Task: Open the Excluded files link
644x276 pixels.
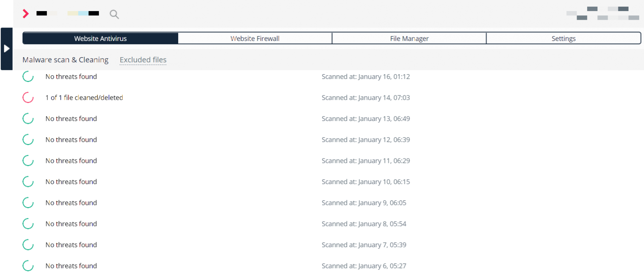Action: pyautogui.click(x=143, y=60)
